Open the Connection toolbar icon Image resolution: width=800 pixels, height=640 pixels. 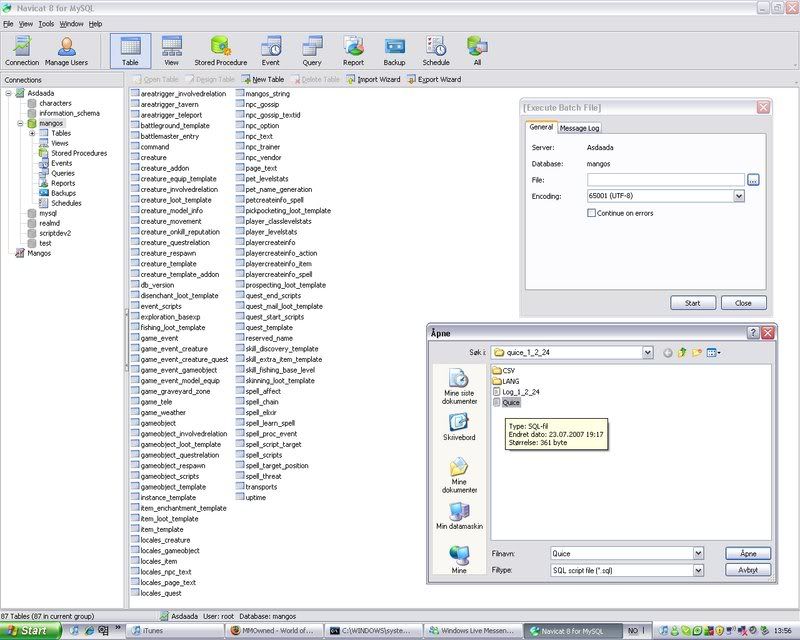pyautogui.click(x=22, y=51)
